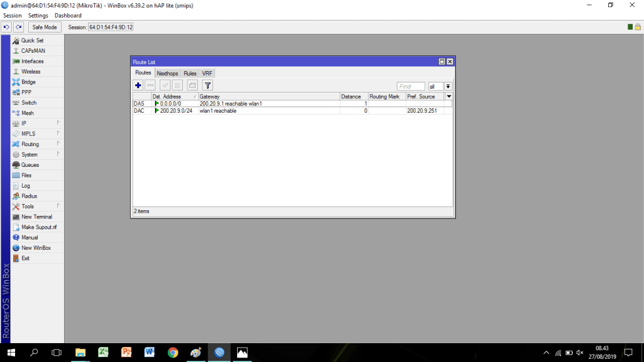The width and height of the screenshot is (644, 362).
Task: Click the Undo arrow in toolbar
Action: 6,27
